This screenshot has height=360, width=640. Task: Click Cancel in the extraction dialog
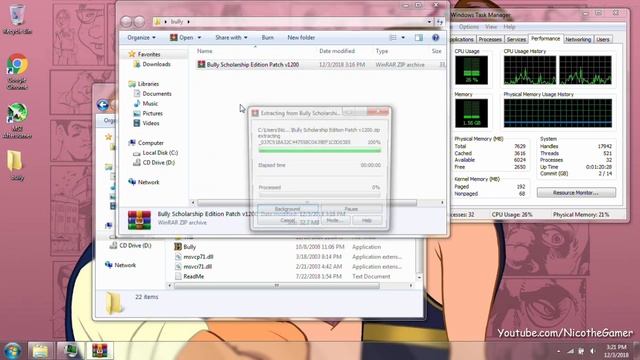[x=288, y=220]
